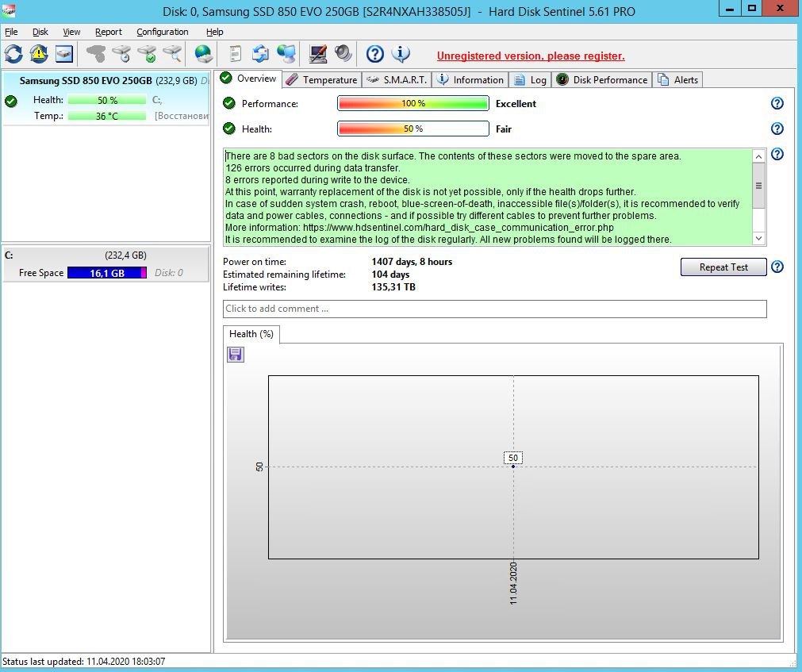Select the Samsung SSD 850 EVO 250GB disk entry

(106, 98)
